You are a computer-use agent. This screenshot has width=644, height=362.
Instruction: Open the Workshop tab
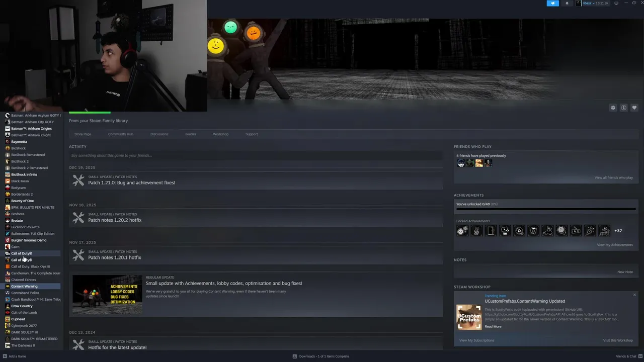[x=220, y=134]
